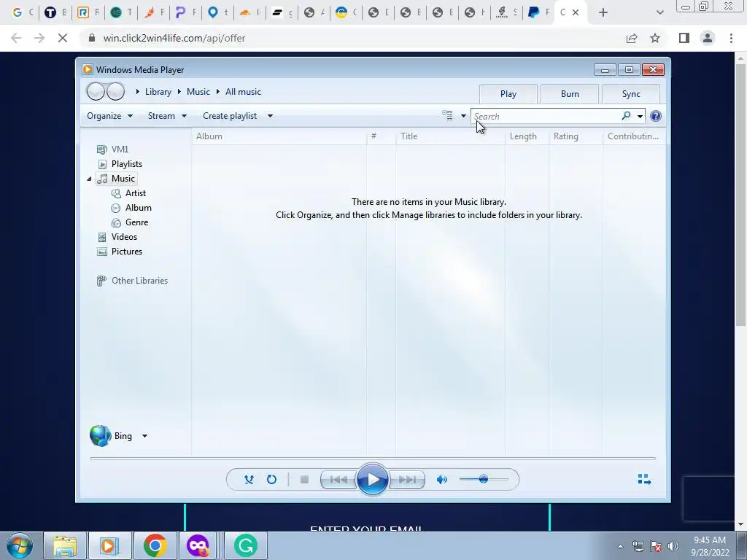Open the Bing stores dropdown arrow
This screenshot has height=560, width=747.
click(144, 436)
